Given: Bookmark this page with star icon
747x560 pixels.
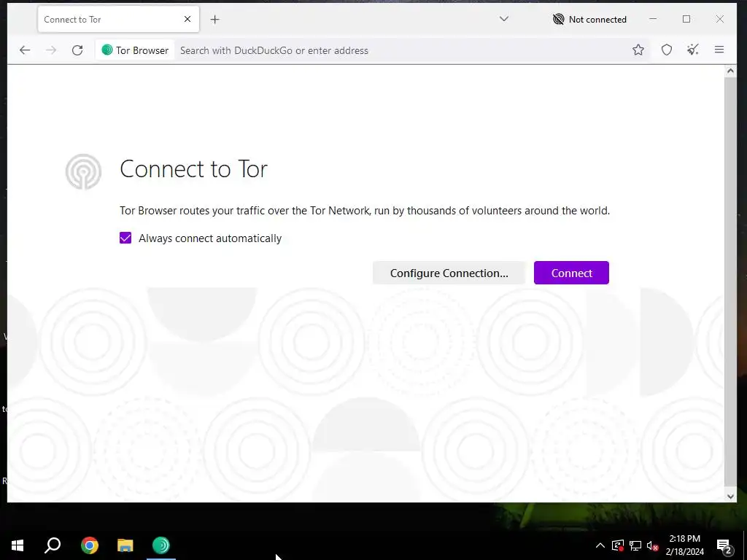Looking at the screenshot, I should 638,50.
